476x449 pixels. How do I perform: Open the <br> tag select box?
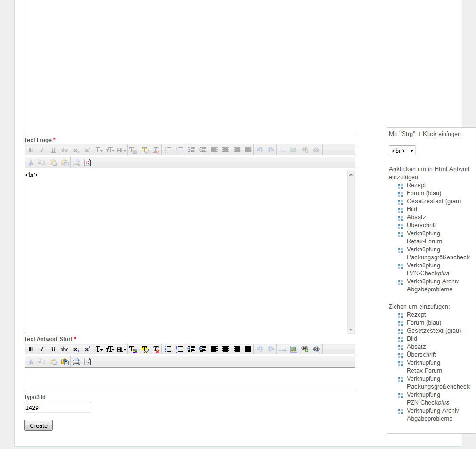click(402, 151)
